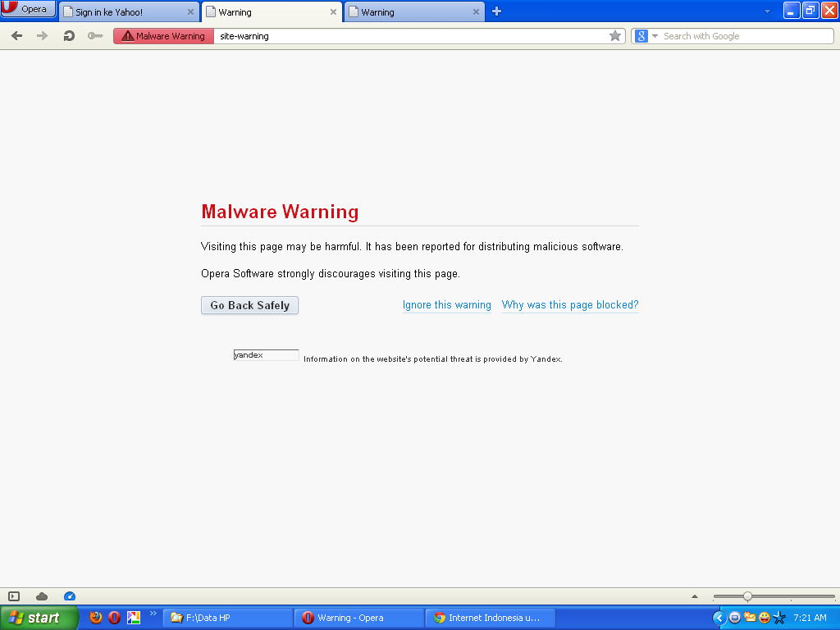Viewport: 840px width, 630px height.
Task: Switch to Warning - Opera taskbar button
Action: pyautogui.click(x=359, y=618)
